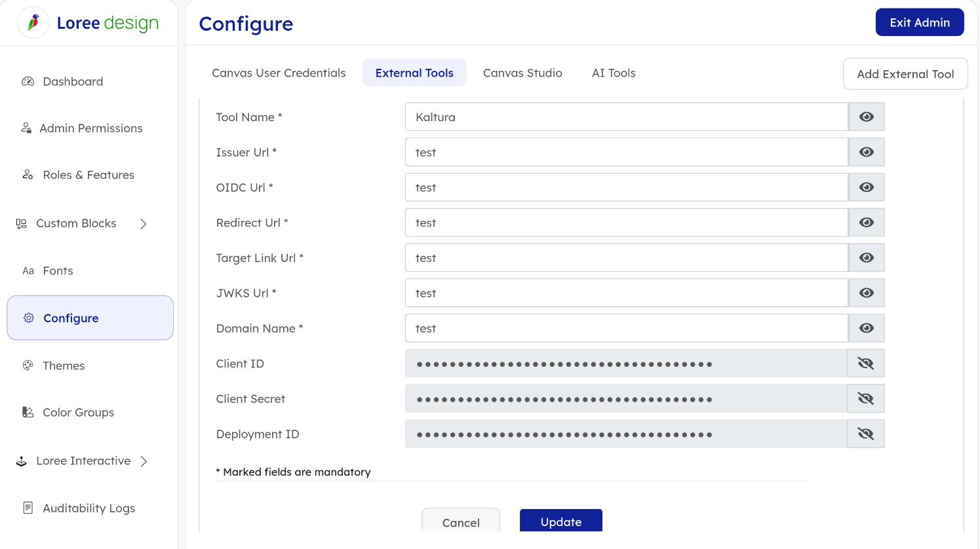This screenshot has height=549, width=980.
Task: Open Dashboard via its gauge icon
Action: pyautogui.click(x=28, y=82)
